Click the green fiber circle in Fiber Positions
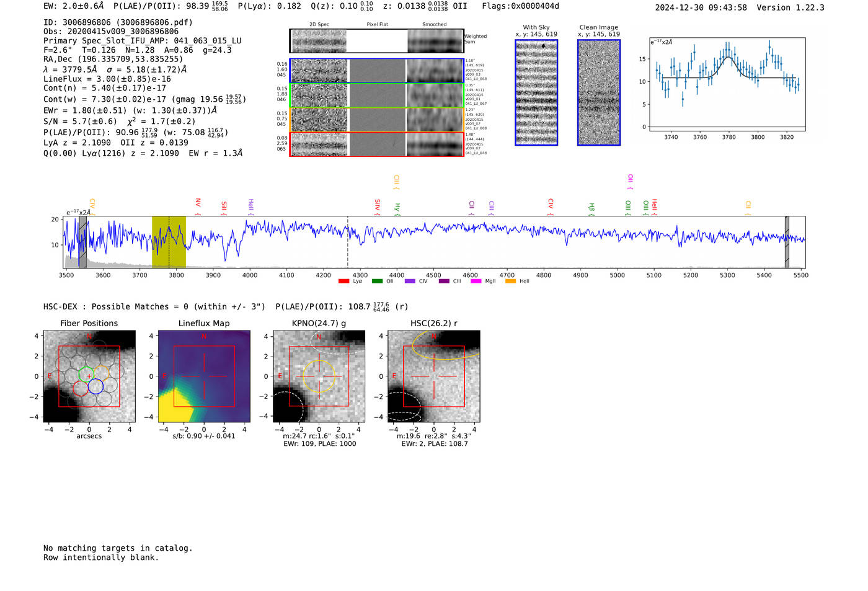This screenshot has width=868, height=591. (86, 374)
